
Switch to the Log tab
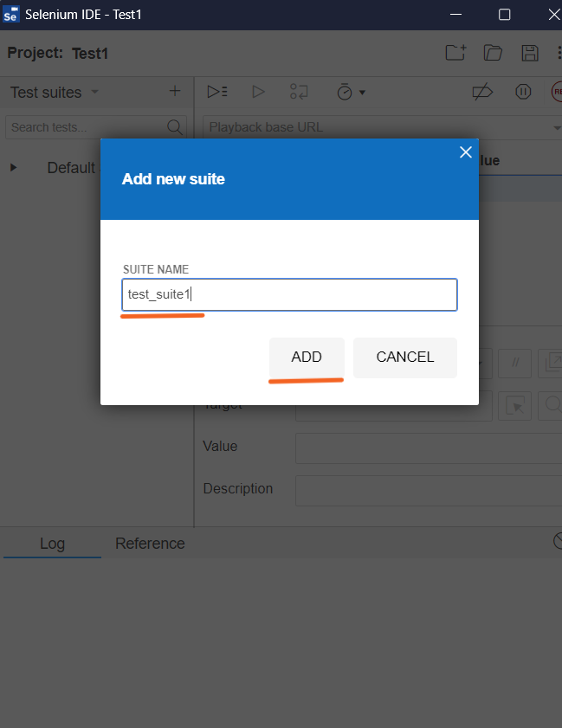pyautogui.click(x=52, y=544)
